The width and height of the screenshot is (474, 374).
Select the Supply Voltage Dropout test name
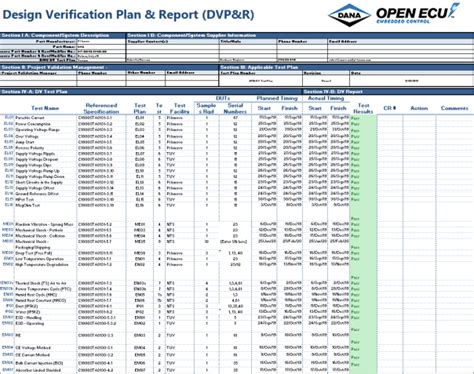click(37, 160)
